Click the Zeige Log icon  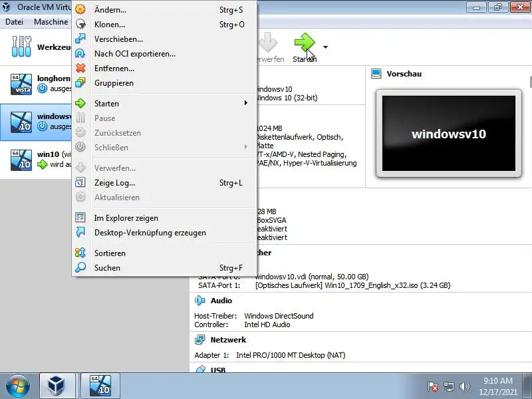[80, 182]
